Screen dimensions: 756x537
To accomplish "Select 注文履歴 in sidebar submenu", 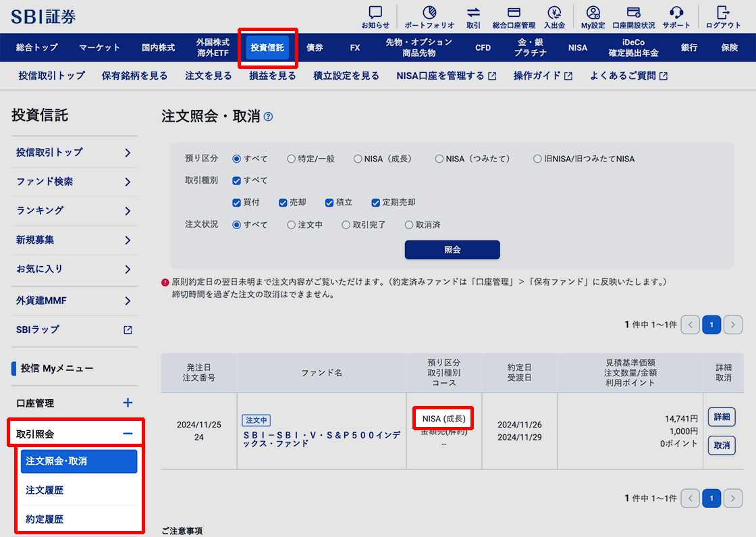I will point(79,490).
